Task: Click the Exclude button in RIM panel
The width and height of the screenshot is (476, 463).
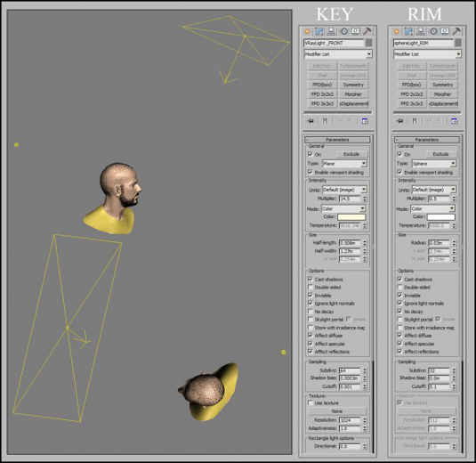Action: point(440,154)
